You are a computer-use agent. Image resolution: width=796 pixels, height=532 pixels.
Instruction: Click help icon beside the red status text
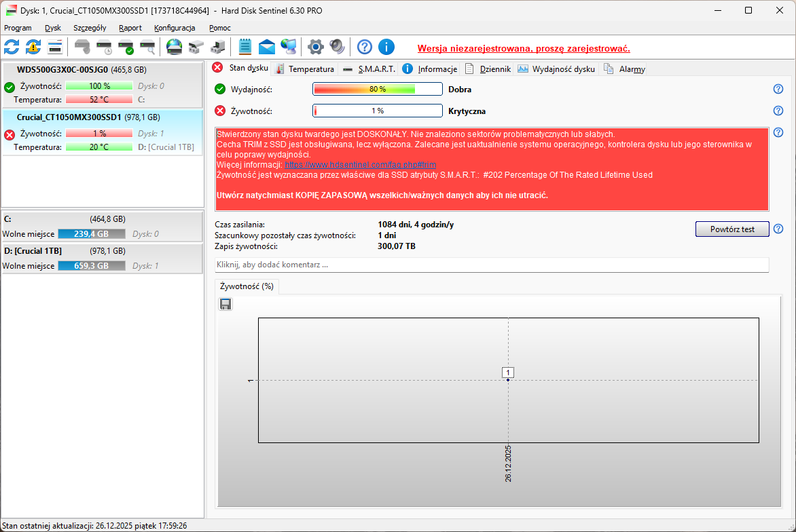(778, 132)
